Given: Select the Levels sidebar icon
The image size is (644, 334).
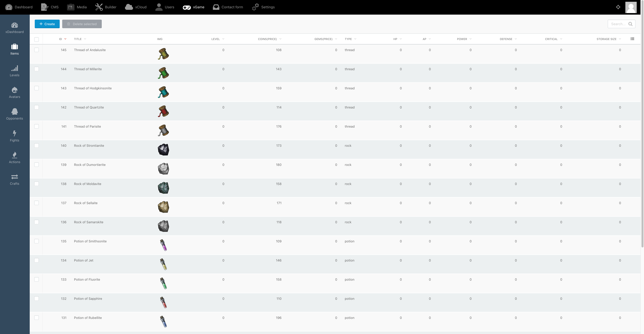Looking at the screenshot, I should (x=14, y=71).
